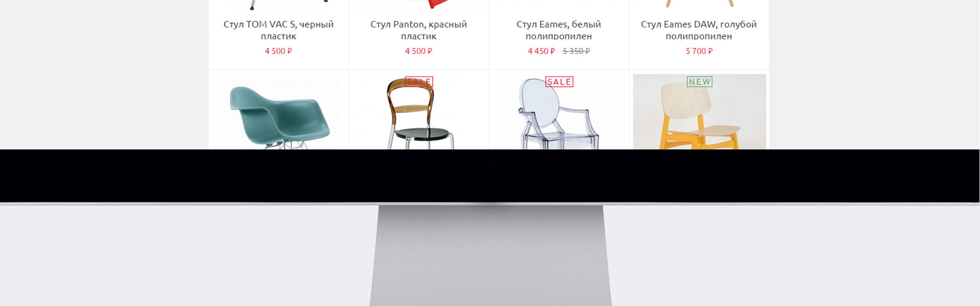
Task: Open the Стул Eames DAW, голубой title
Action: [x=699, y=30]
